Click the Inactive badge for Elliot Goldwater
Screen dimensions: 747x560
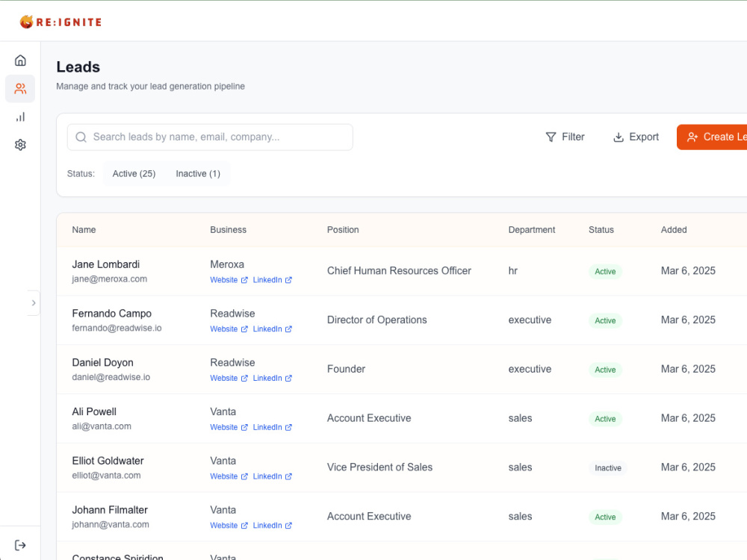point(608,468)
